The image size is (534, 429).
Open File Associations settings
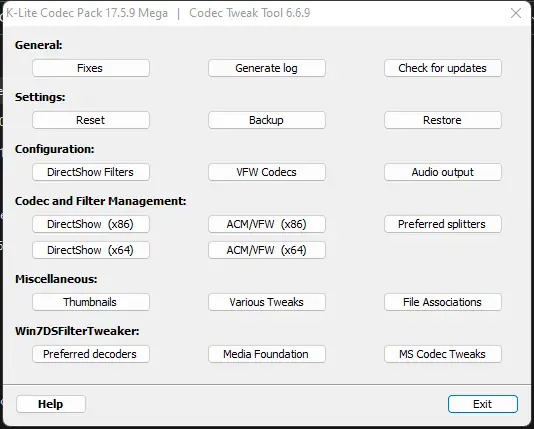coord(443,302)
